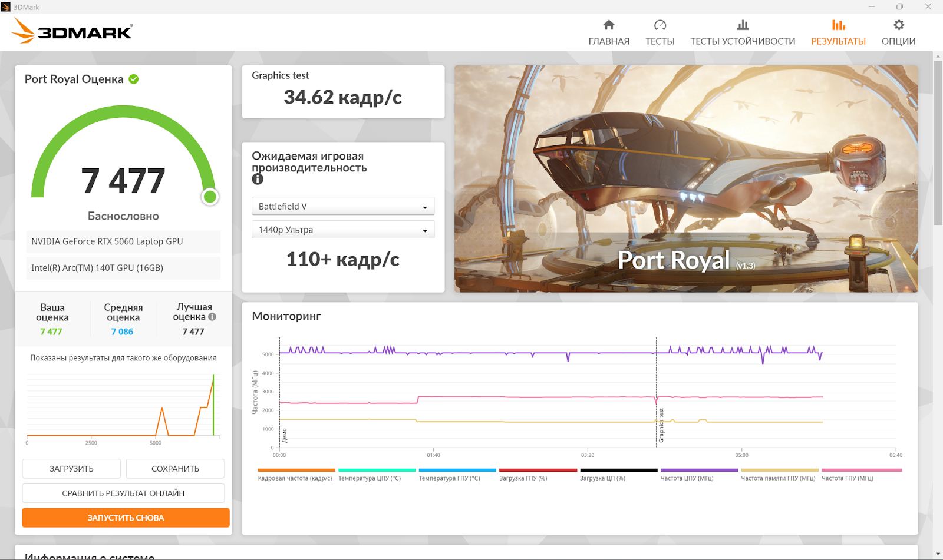Click the 3DMark logo
943x560 pixels.
click(x=72, y=31)
